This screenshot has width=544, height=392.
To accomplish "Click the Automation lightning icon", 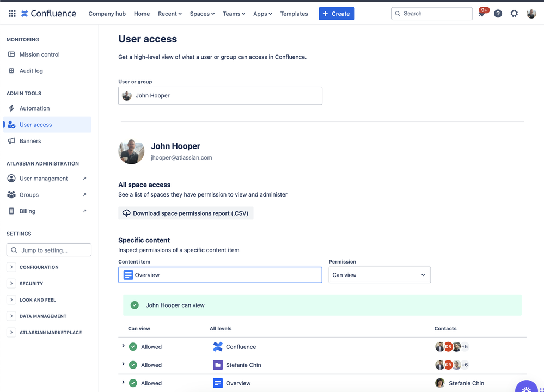I will coord(11,108).
